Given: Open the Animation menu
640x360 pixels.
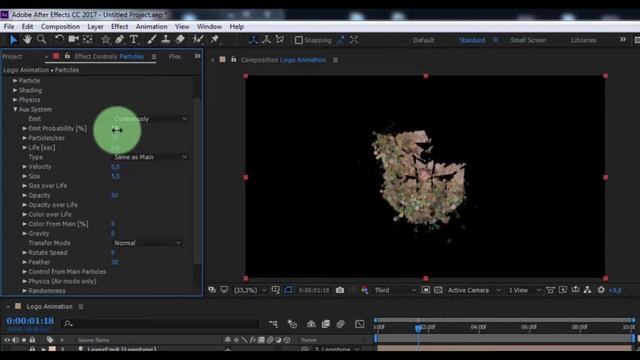Looking at the screenshot, I should tap(151, 27).
